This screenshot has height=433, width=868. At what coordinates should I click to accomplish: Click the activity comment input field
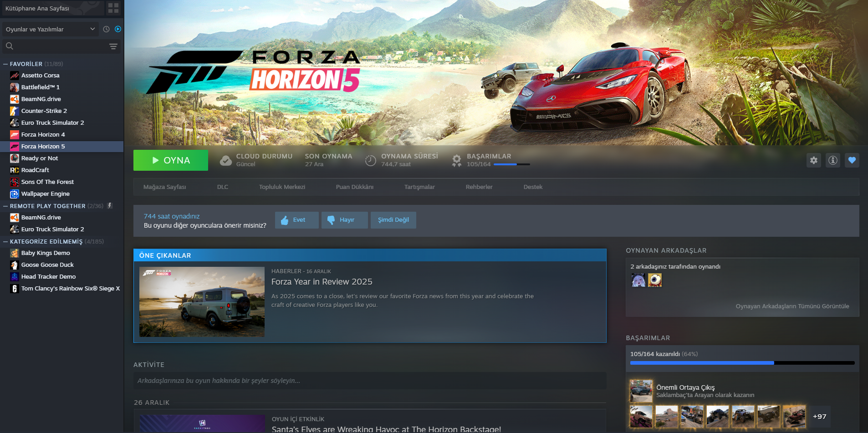point(370,381)
